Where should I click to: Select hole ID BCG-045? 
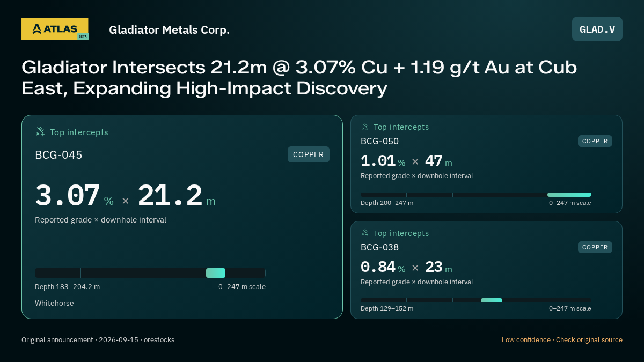[x=58, y=155]
